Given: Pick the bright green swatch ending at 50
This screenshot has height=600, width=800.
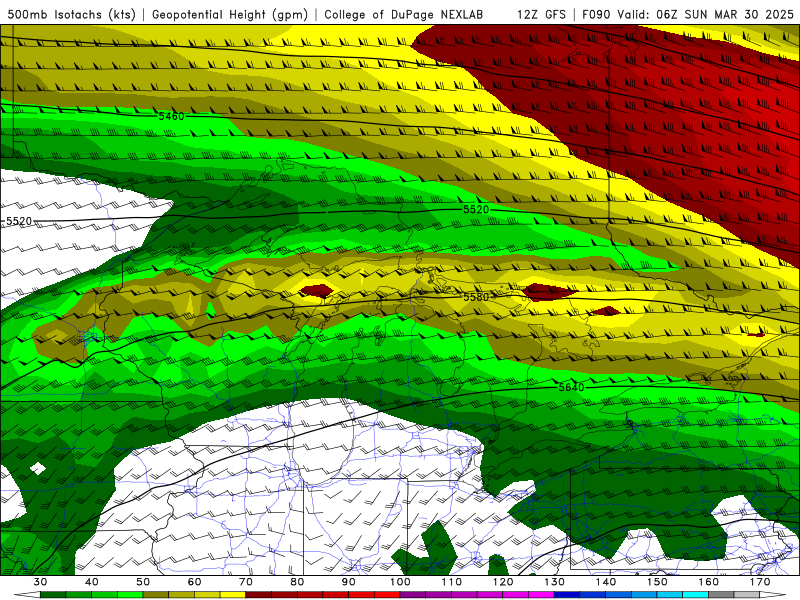Looking at the screenshot, I should (x=130, y=594).
